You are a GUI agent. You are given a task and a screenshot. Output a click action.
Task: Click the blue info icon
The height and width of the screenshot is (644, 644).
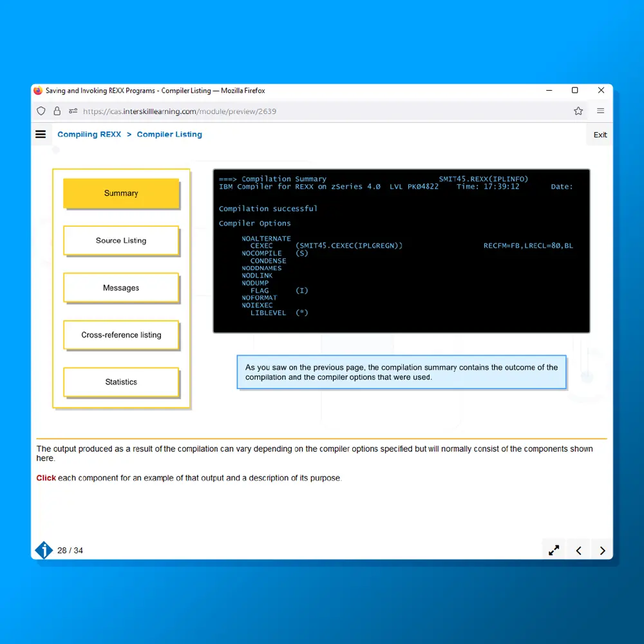point(44,550)
